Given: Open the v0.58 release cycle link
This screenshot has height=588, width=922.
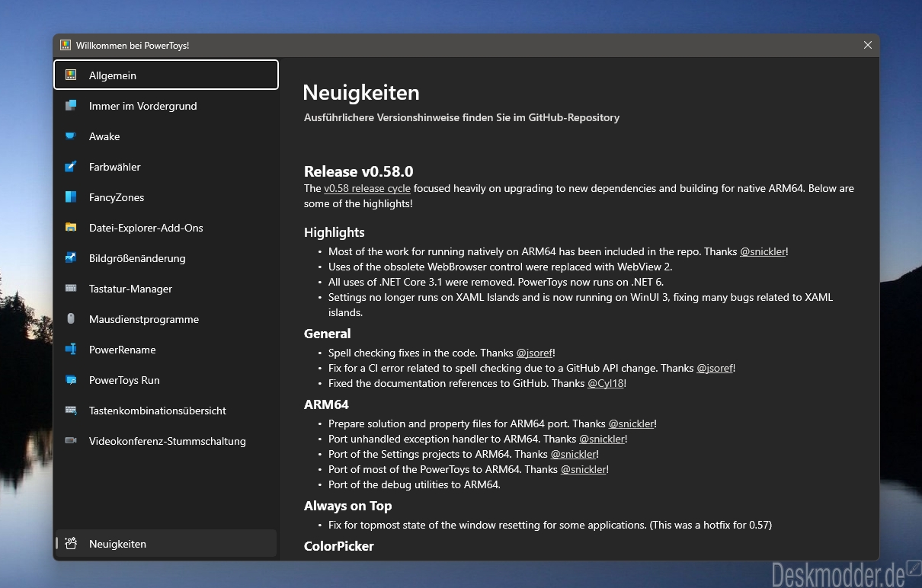Looking at the screenshot, I should [x=367, y=188].
